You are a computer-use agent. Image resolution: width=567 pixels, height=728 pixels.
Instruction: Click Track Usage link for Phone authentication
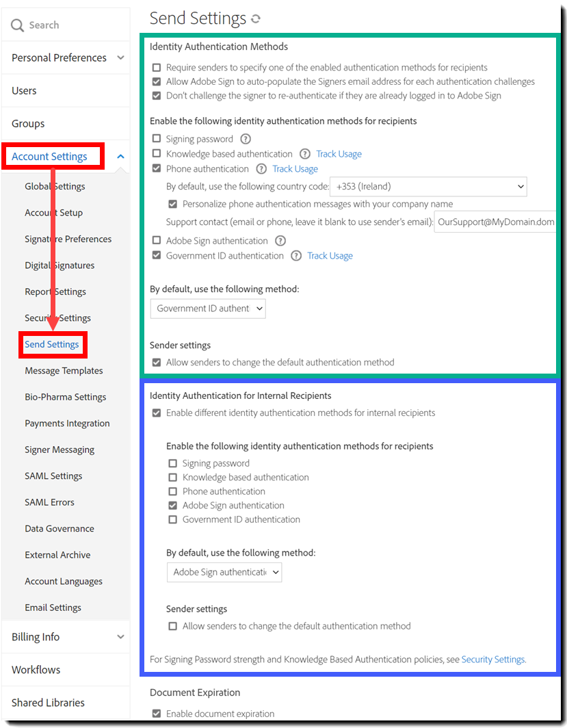pyautogui.click(x=295, y=169)
